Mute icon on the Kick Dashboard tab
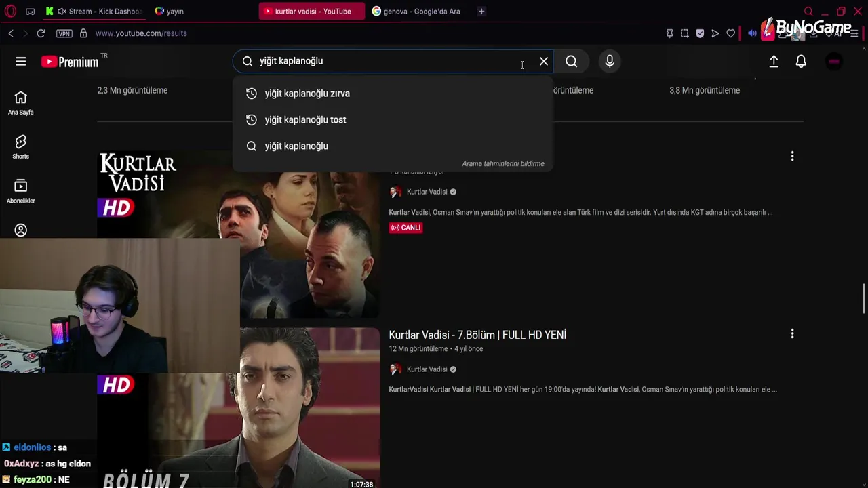 pyautogui.click(x=62, y=12)
